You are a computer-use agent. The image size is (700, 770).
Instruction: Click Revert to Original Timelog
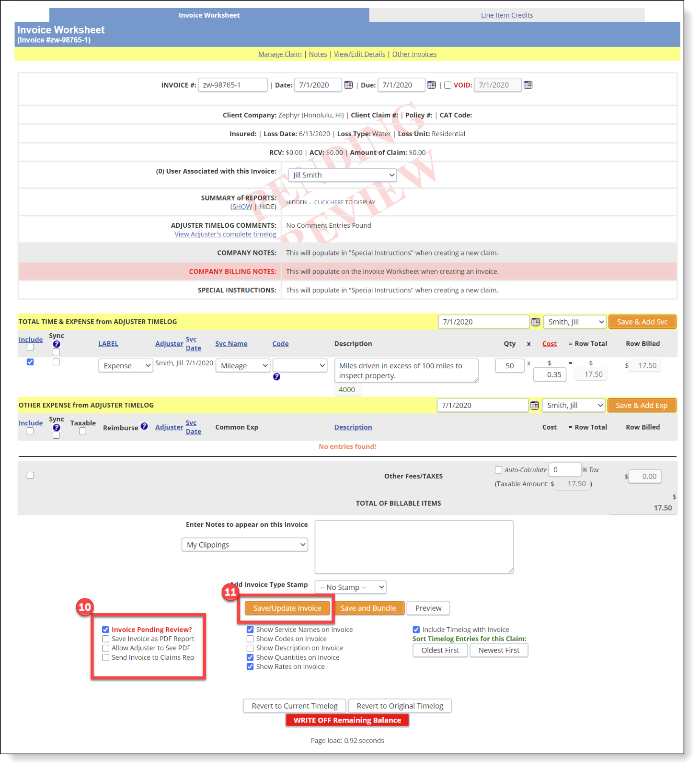(400, 706)
